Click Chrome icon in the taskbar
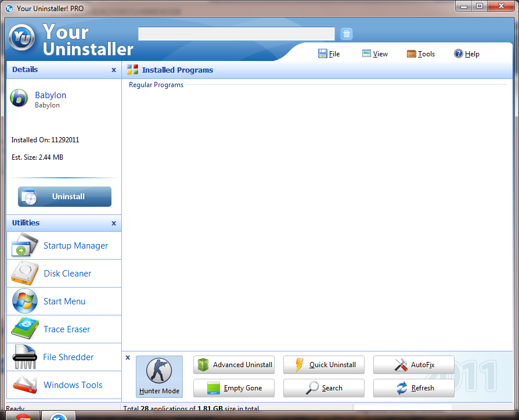This screenshot has height=420, width=519. [23, 416]
